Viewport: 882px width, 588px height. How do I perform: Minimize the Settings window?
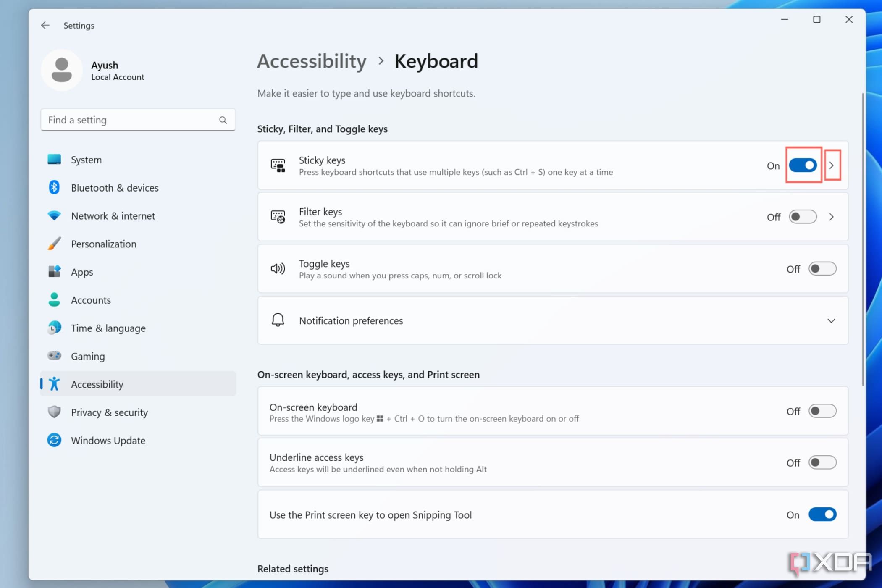click(784, 19)
